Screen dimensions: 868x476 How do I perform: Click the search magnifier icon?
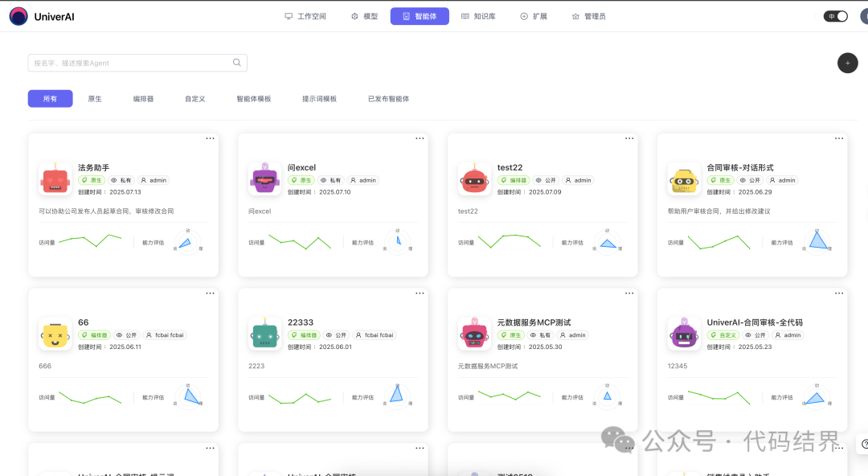click(x=237, y=63)
